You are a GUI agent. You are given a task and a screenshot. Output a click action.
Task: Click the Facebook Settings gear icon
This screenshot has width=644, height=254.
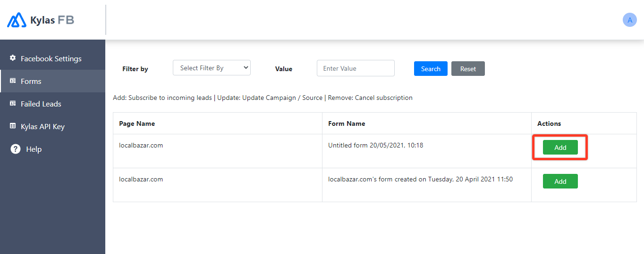pyautogui.click(x=13, y=58)
